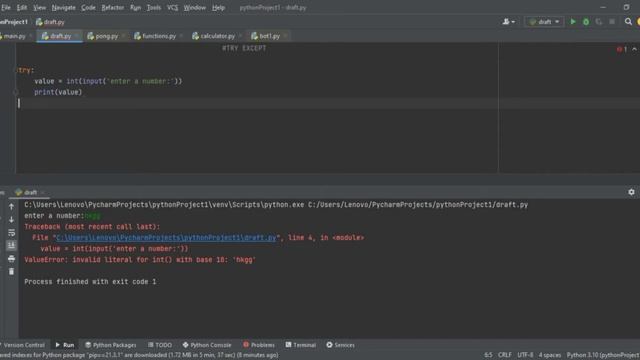
Task: Close the draft run tab
Action: (43, 192)
